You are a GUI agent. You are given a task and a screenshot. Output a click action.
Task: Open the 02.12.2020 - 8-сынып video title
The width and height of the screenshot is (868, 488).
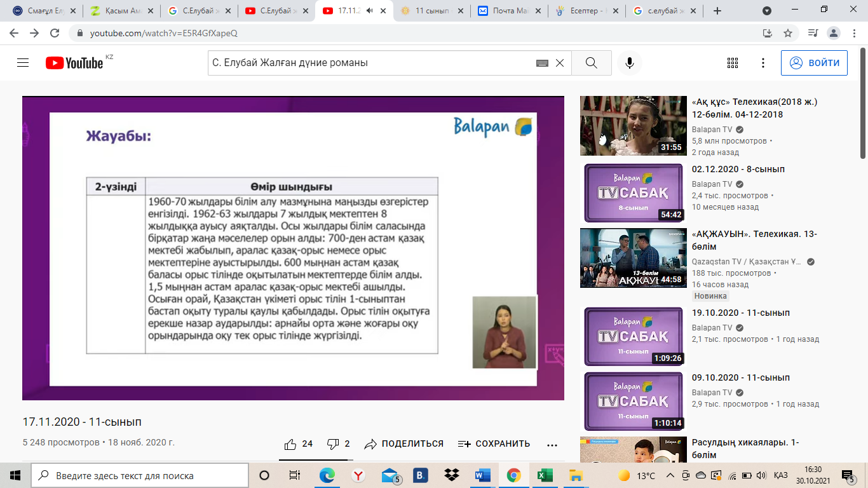pos(738,170)
